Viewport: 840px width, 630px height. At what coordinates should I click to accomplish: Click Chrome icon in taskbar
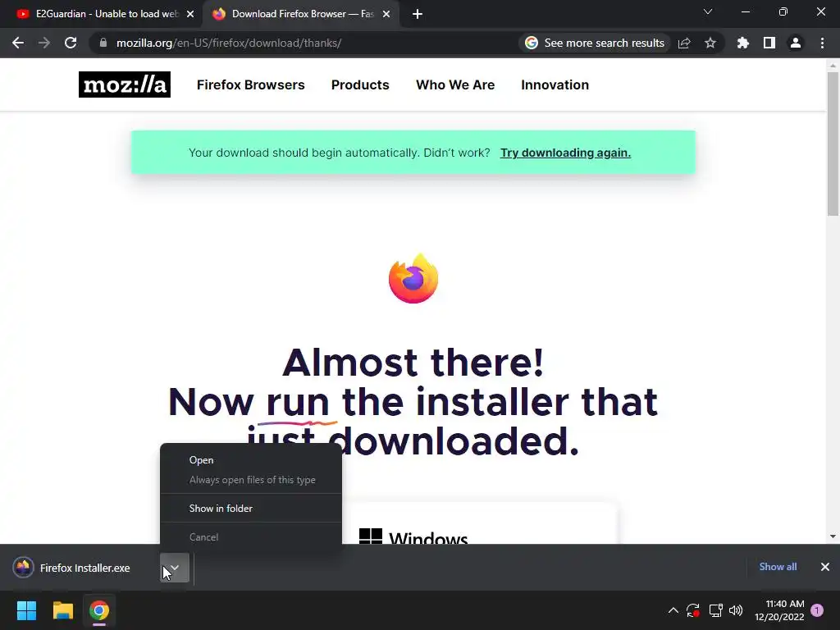pos(99,610)
